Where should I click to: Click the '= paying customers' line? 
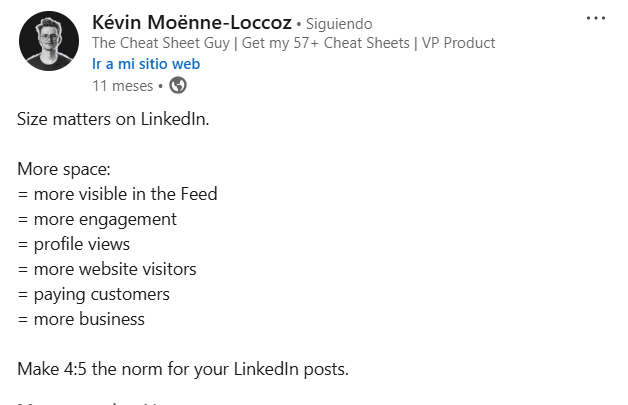pyautogui.click(x=93, y=295)
